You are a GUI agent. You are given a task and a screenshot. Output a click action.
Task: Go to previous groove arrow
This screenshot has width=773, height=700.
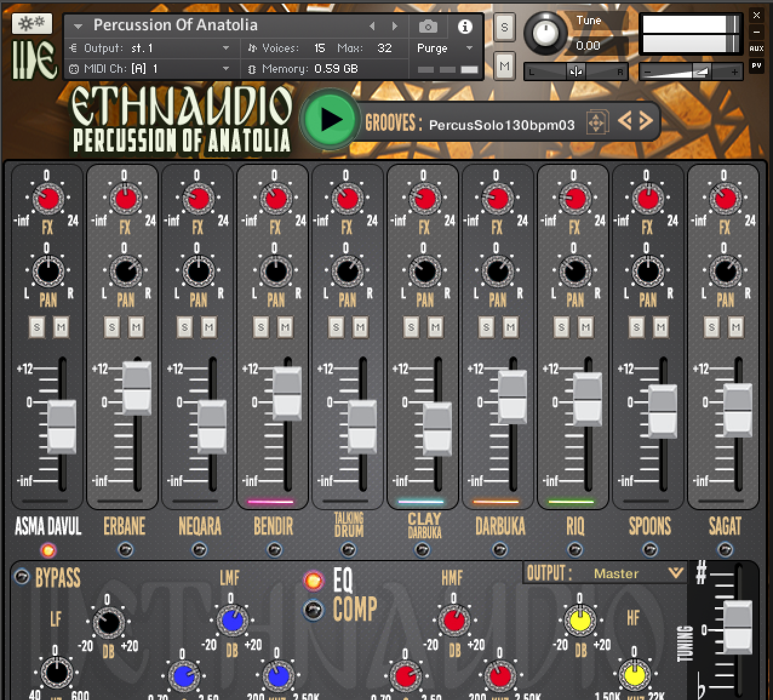click(x=625, y=121)
